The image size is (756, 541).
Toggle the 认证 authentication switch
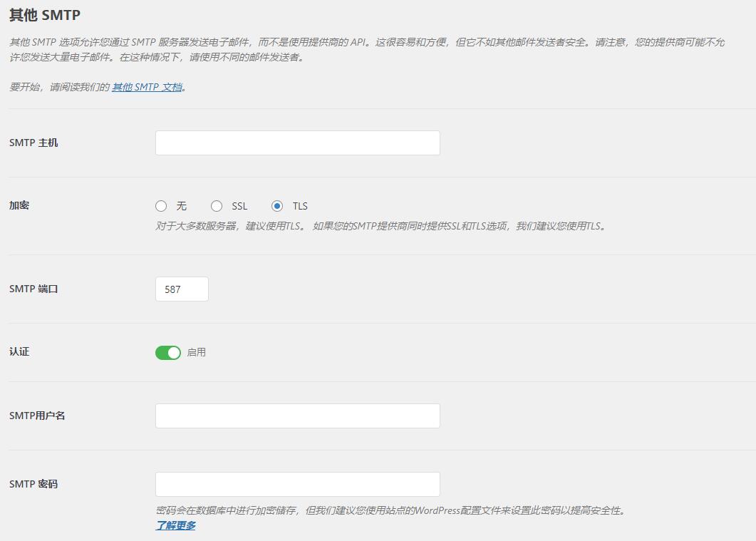click(167, 352)
